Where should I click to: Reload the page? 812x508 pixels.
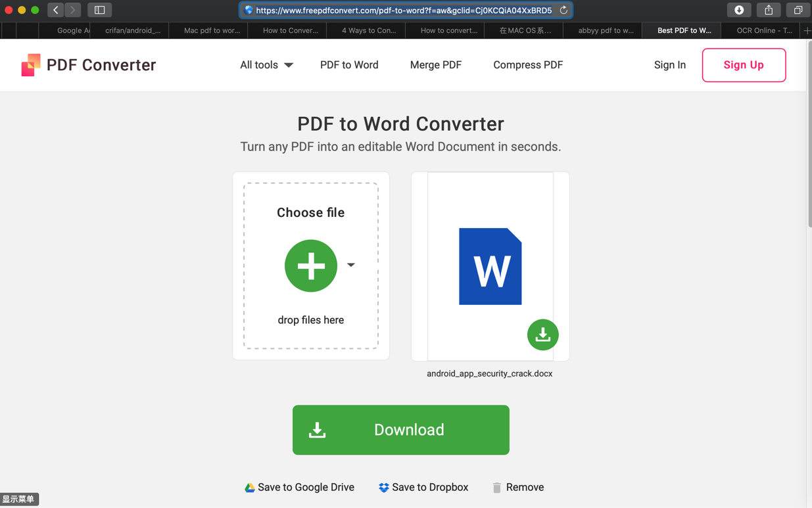click(x=563, y=10)
